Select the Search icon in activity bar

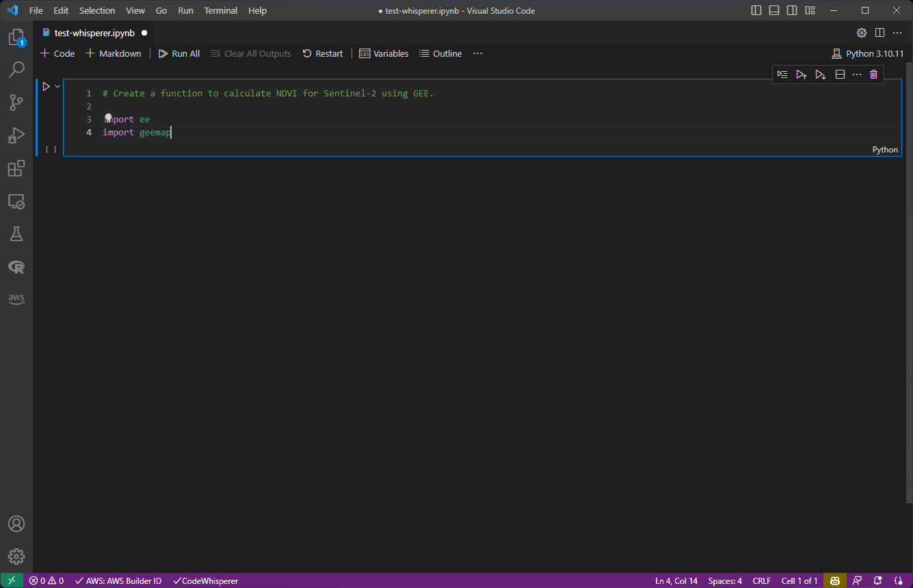coord(16,69)
